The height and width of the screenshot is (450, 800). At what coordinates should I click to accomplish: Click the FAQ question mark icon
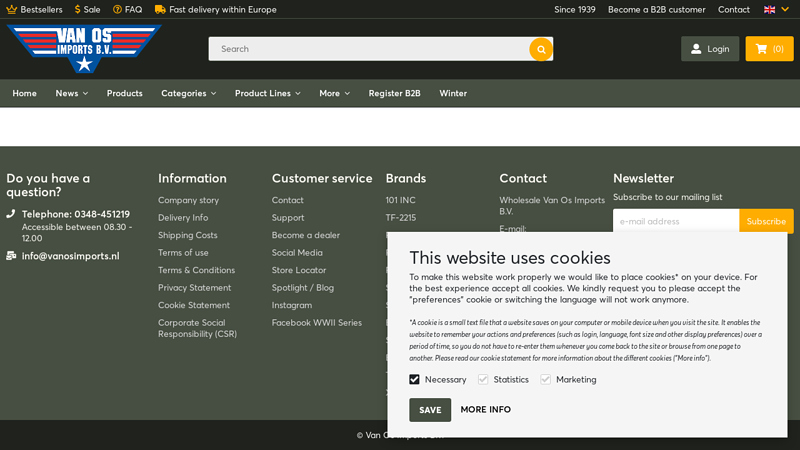(117, 9)
